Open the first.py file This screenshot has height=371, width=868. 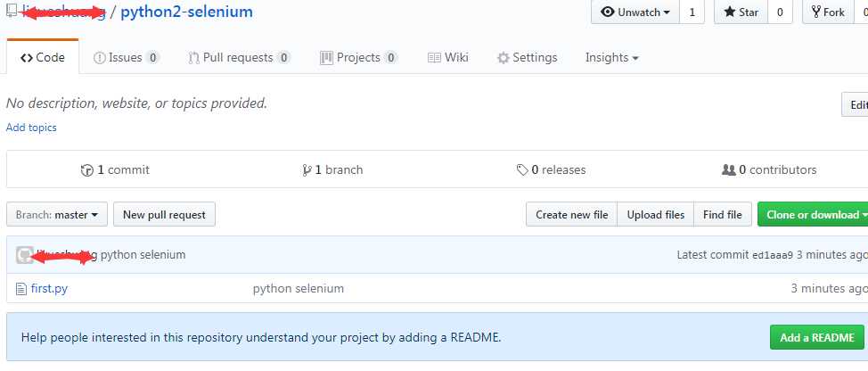[x=49, y=288]
